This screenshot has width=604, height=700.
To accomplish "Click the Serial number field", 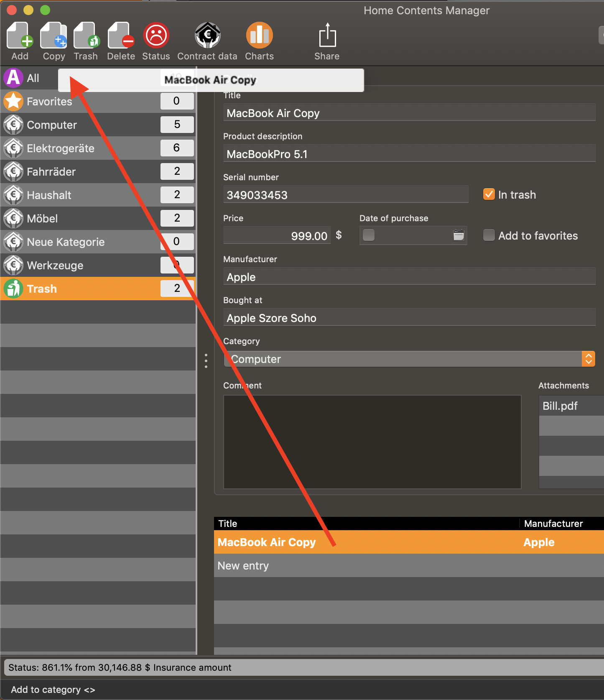I will (346, 195).
